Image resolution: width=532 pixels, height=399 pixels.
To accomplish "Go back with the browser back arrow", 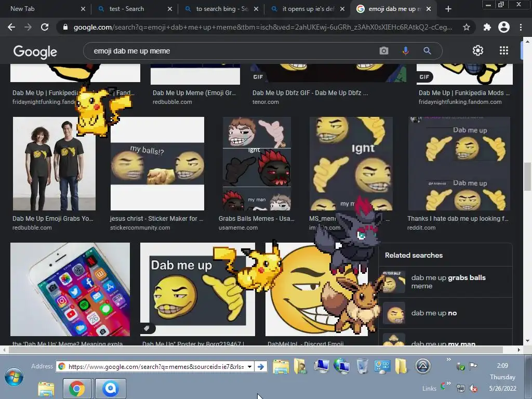I will 11,27.
